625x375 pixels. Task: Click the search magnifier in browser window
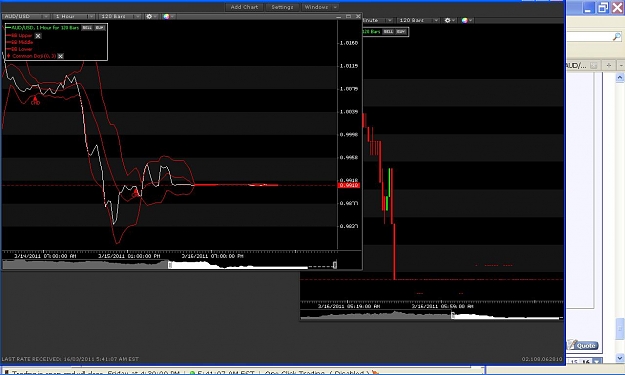tap(617, 37)
